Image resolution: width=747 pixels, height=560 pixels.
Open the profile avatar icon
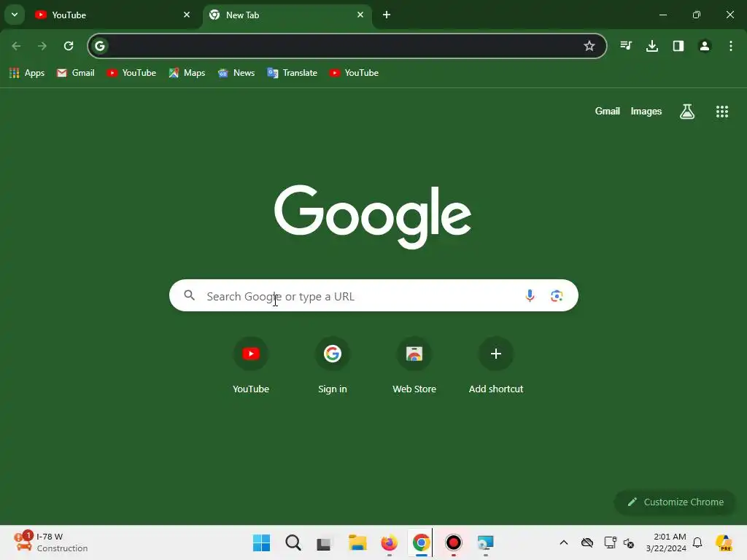pos(705,46)
